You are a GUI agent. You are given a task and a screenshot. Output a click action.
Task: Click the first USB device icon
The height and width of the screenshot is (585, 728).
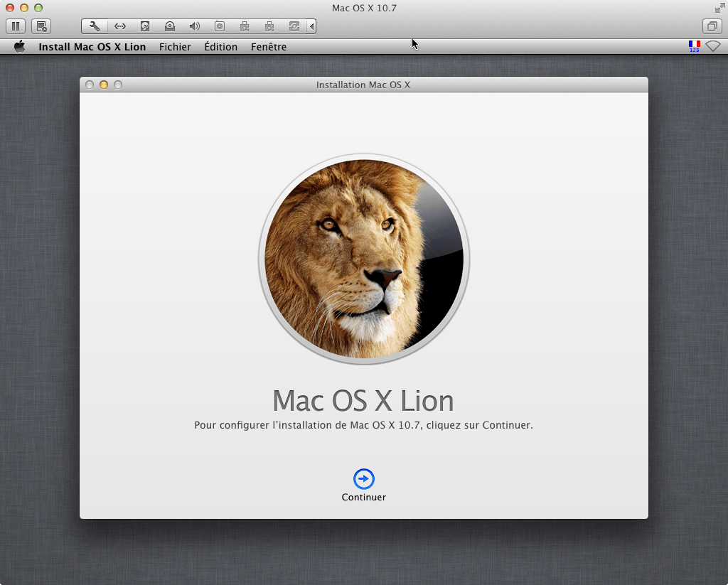245,26
